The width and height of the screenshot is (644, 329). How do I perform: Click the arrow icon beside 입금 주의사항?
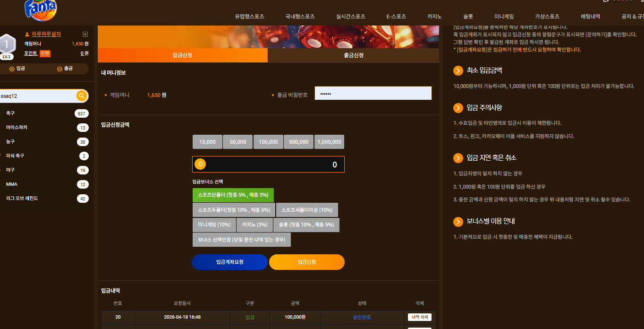[458, 108]
